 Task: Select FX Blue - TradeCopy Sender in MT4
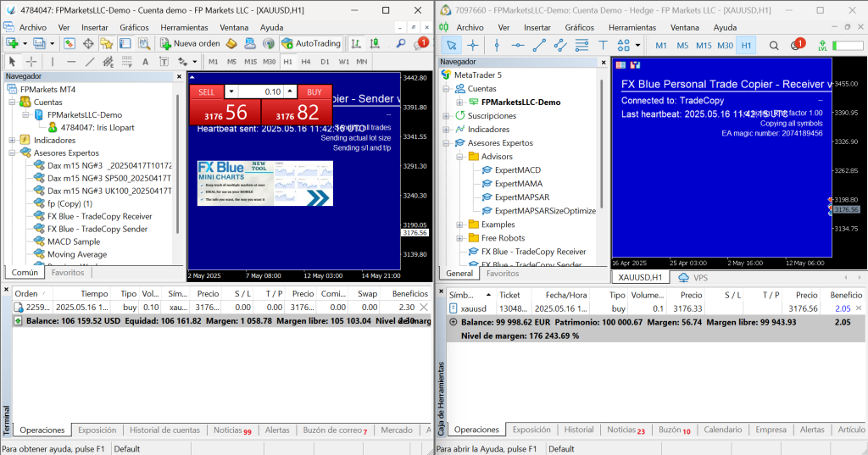[97, 229]
